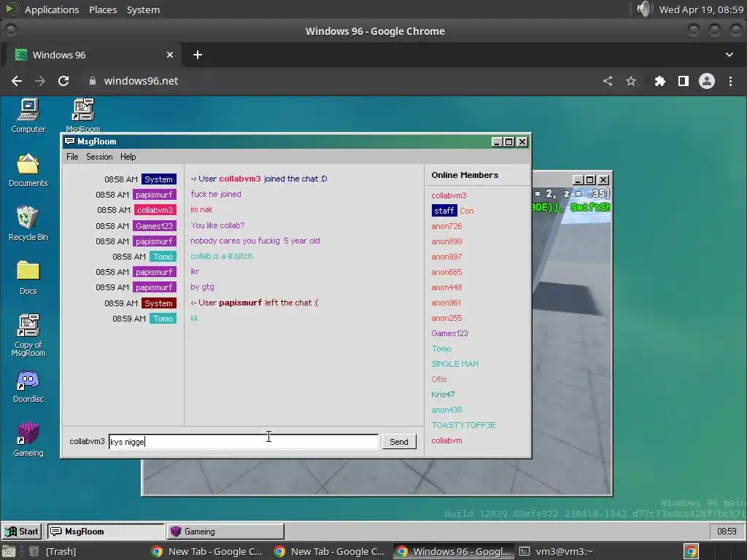Open the MsgRoom desktop shortcut

click(83, 114)
